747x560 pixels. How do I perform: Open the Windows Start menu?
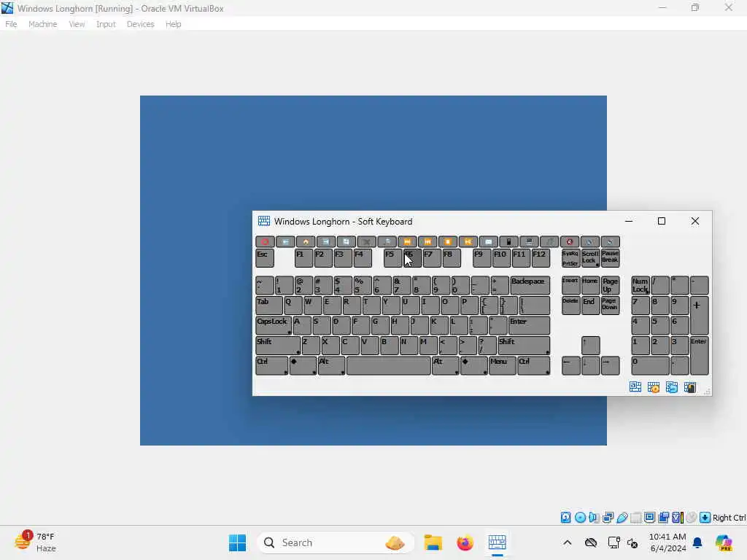pos(237,542)
